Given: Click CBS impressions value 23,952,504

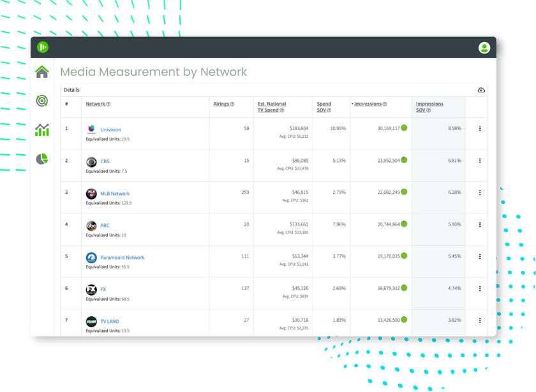Looking at the screenshot, I should point(389,161).
